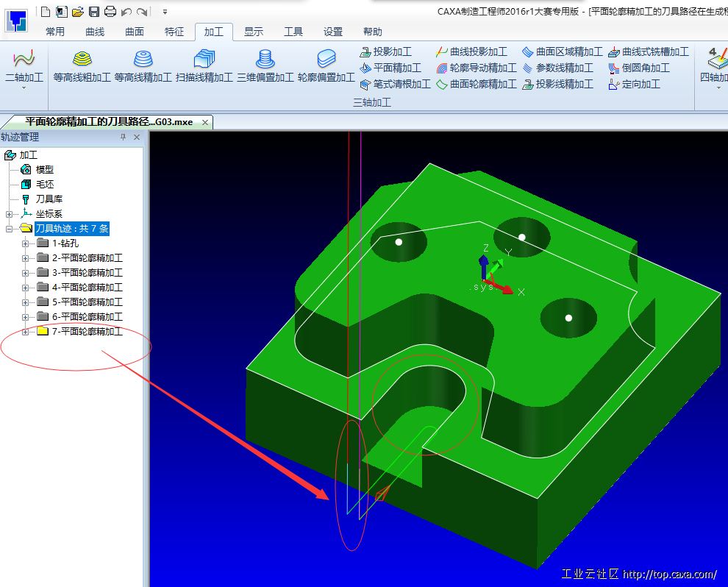Select the 4-平面轮廓精加工 toolpath item

88,288
